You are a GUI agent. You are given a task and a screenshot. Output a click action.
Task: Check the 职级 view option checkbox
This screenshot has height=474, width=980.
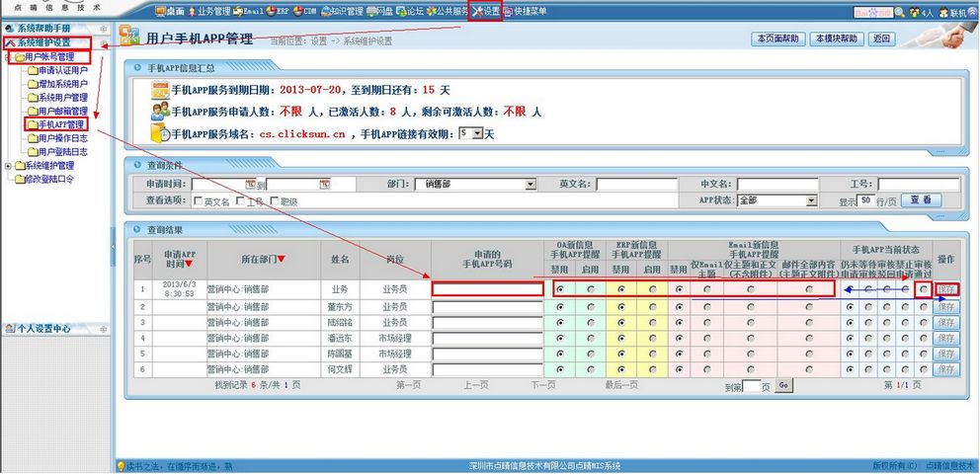(276, 201)
